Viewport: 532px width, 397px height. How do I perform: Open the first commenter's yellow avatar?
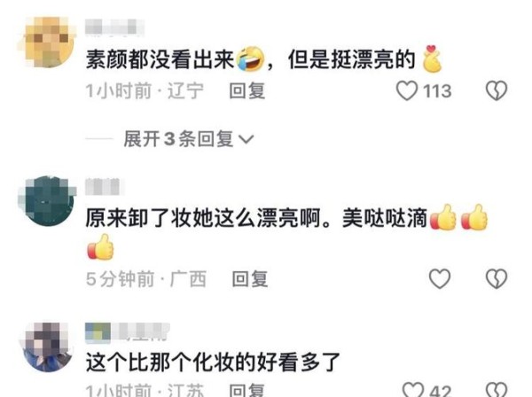(x=48, y=42)
